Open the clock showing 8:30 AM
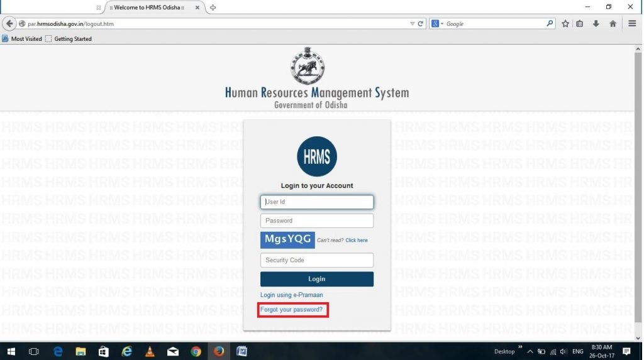 coord(602,351)
